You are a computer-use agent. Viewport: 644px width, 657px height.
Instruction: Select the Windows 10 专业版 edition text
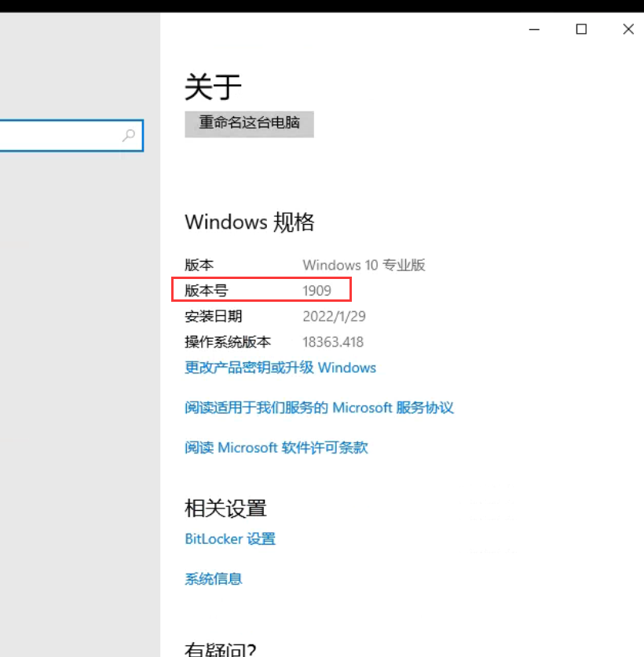[x=364, y=265]
